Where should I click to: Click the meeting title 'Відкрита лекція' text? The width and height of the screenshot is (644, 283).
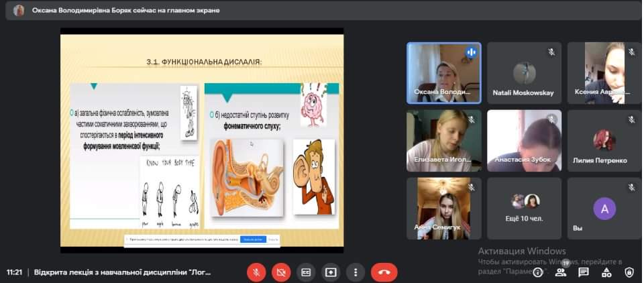tap(123, 272)
